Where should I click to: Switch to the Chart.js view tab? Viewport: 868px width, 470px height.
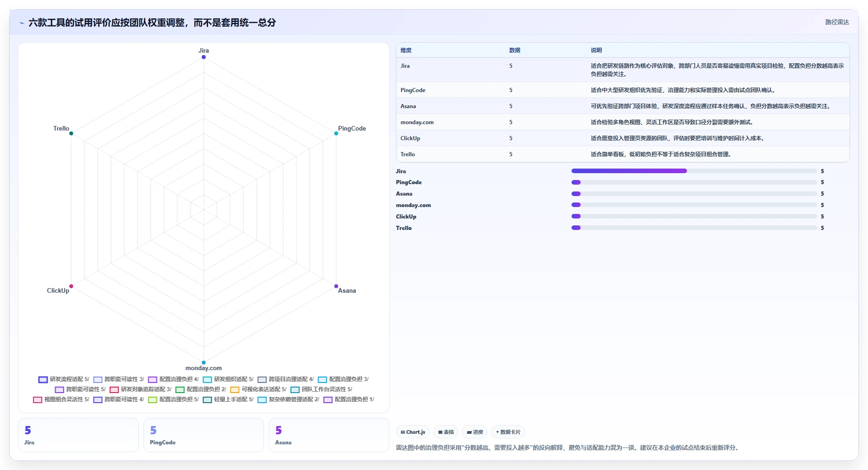point(413,432)
